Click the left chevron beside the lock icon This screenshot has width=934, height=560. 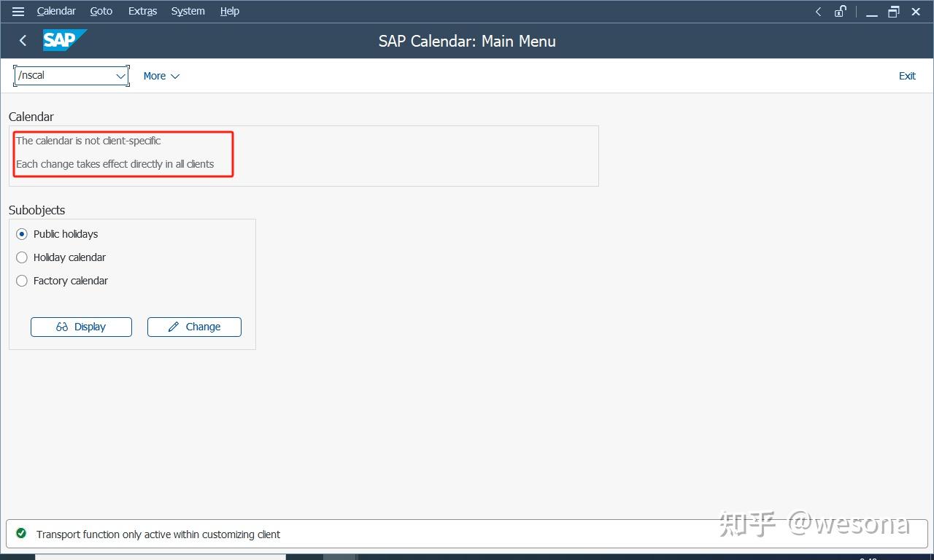pyautogui.click(x=818, y=12)
